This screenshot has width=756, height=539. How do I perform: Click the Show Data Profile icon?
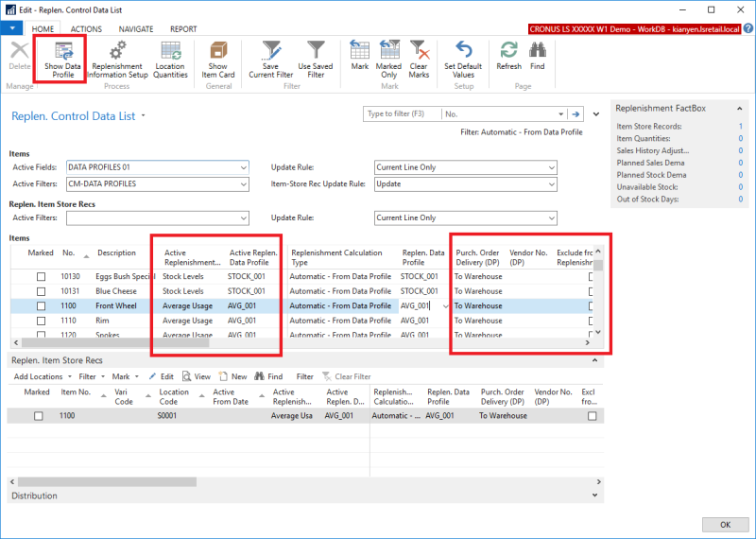coord(64,50)
